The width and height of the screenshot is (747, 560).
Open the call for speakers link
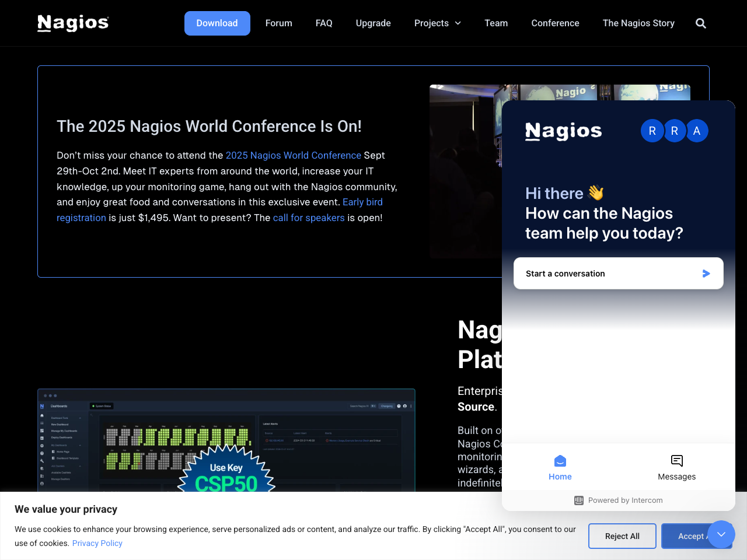[309, 218]
